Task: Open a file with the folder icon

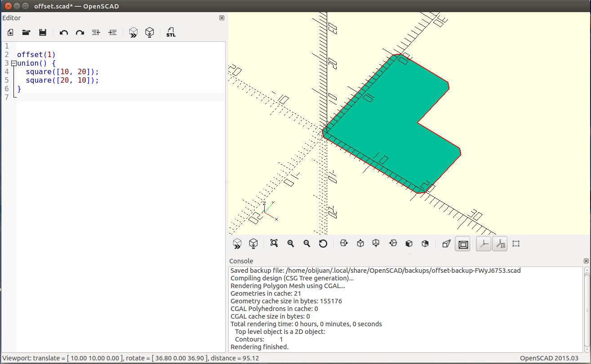Action: tap(27, 32)
